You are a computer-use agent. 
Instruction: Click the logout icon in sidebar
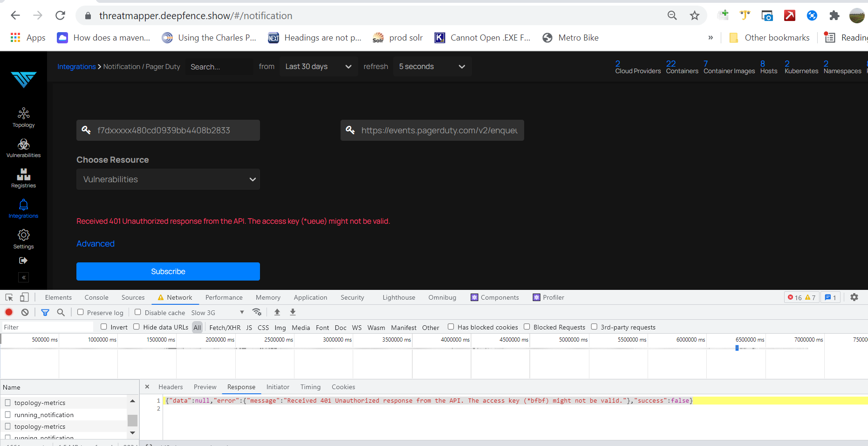tap(23, 261)
